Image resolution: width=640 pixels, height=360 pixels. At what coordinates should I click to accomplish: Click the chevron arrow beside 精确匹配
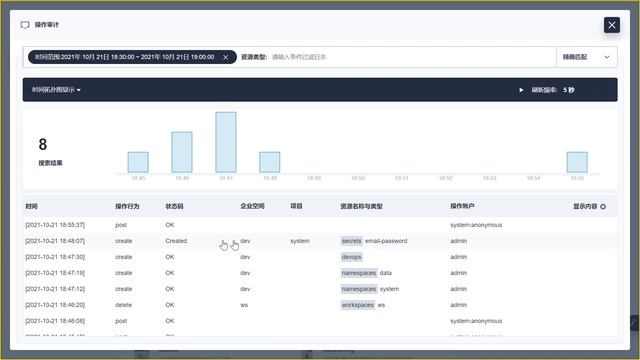tap(607, 57)
